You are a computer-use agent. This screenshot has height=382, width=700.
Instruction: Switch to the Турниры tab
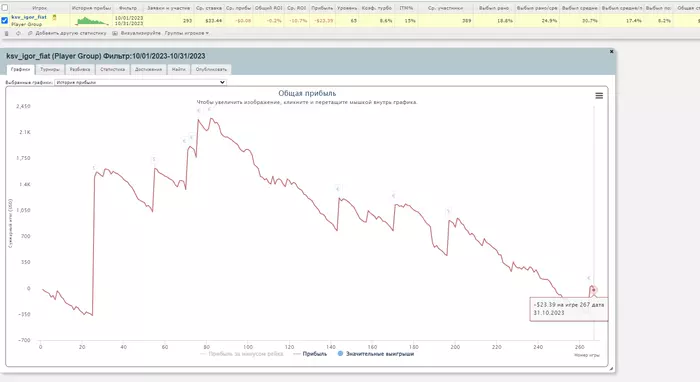[x=50, y=70]
